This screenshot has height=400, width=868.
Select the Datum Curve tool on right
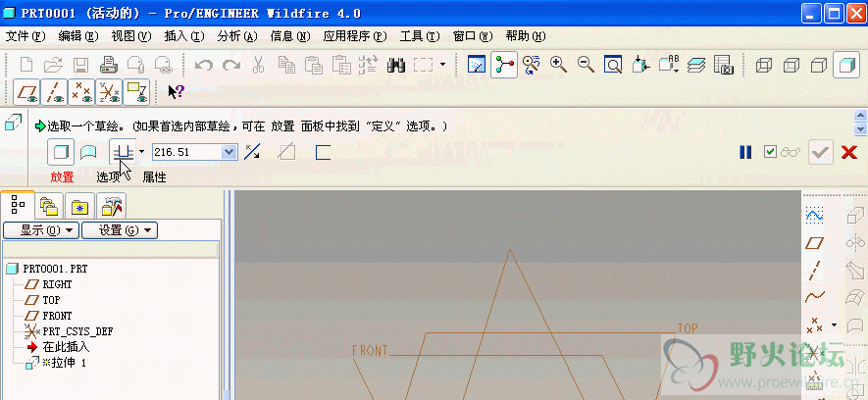[x=814, y=297]
